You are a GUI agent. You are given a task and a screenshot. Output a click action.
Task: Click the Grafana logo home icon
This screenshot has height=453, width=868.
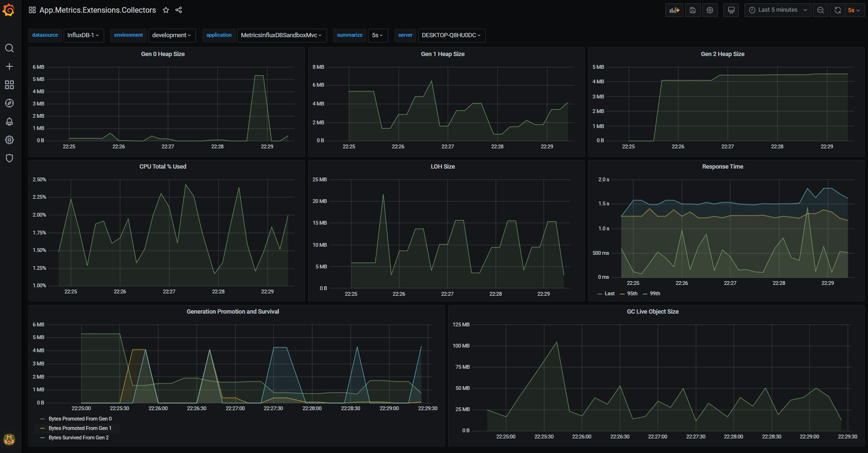tap(9, 10)
